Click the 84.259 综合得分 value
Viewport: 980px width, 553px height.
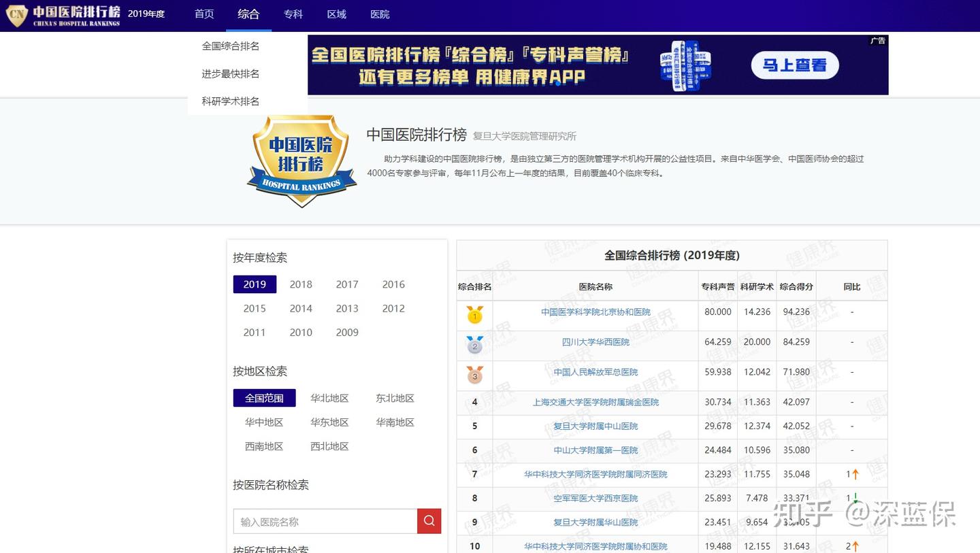796,342
